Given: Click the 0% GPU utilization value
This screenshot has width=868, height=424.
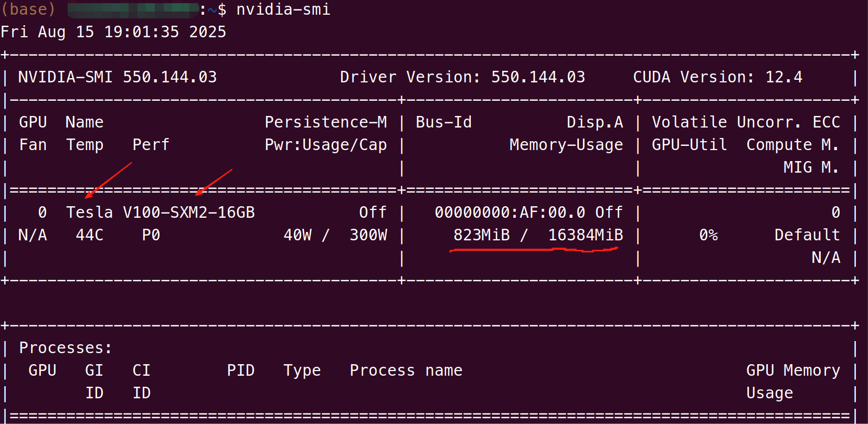Looking at the screenshot, I should coord(708,235).
